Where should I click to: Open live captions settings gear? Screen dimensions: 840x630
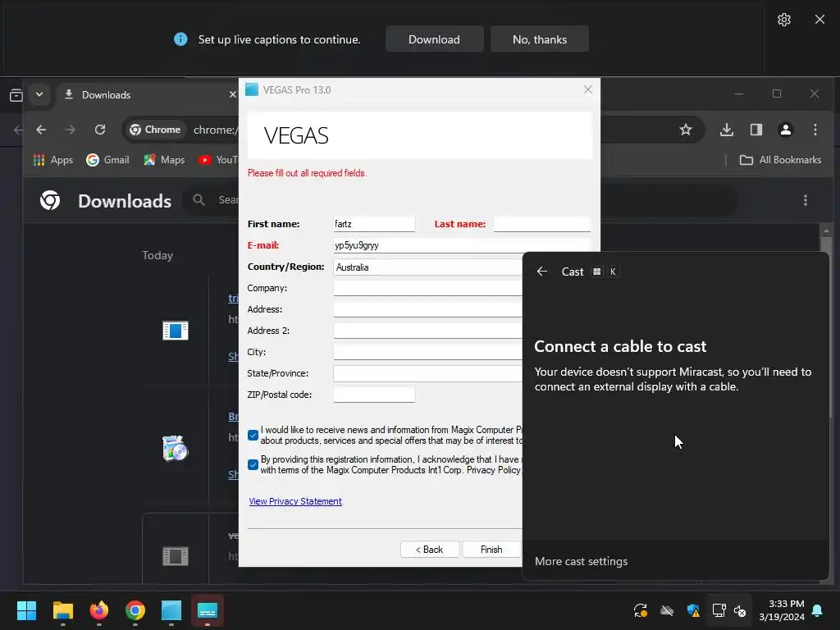pos(783,20)
